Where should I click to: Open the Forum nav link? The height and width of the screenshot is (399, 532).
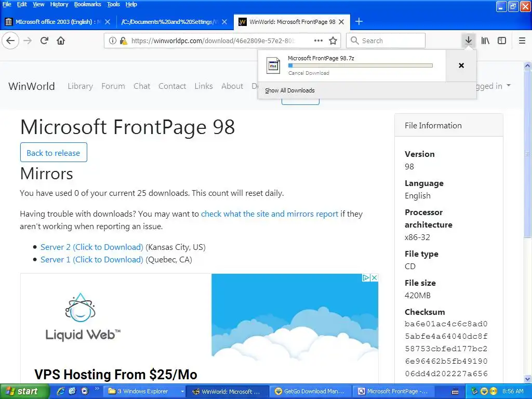pyautogui.click(x=113, y=86)
